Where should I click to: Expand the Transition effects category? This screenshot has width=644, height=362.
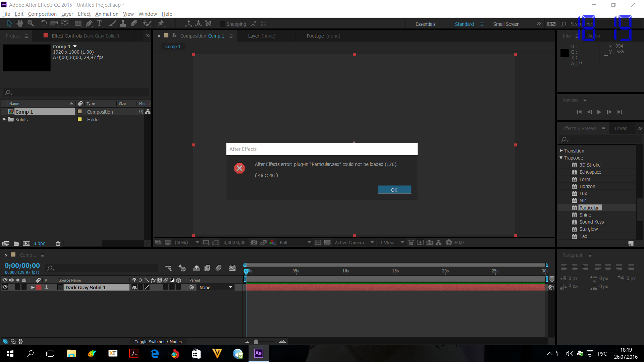[561, 151]
